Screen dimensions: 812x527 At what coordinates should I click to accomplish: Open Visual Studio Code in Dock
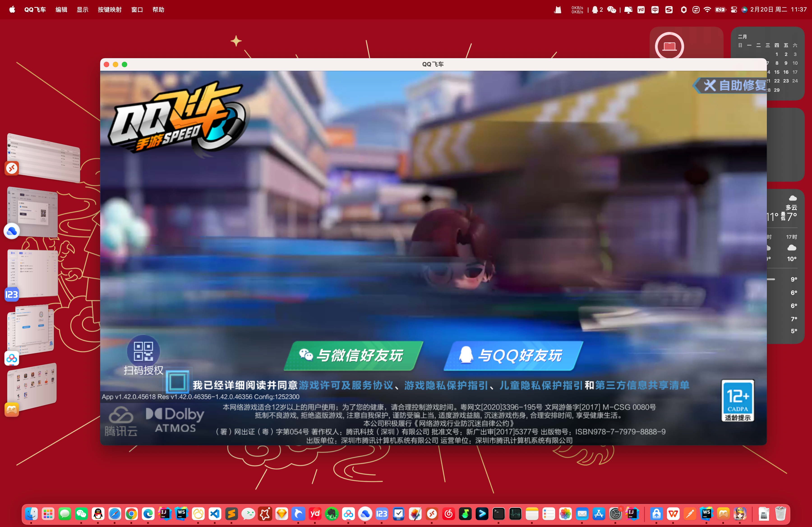point(215,514)
